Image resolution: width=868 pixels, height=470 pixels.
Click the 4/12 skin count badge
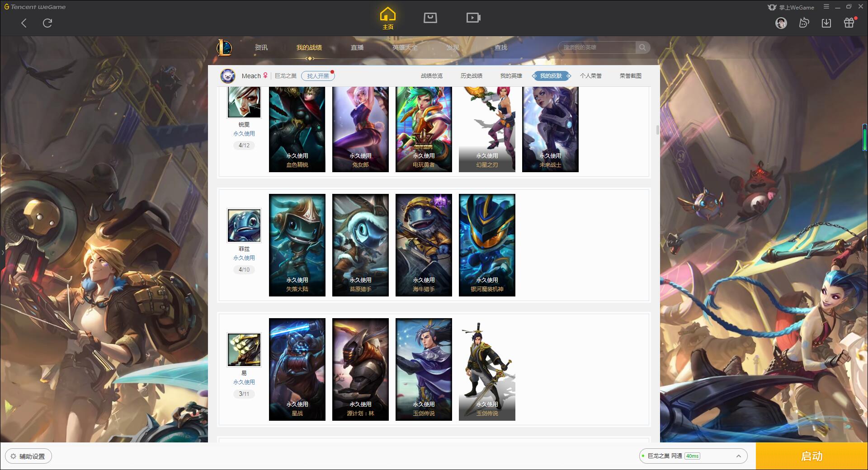244,146
